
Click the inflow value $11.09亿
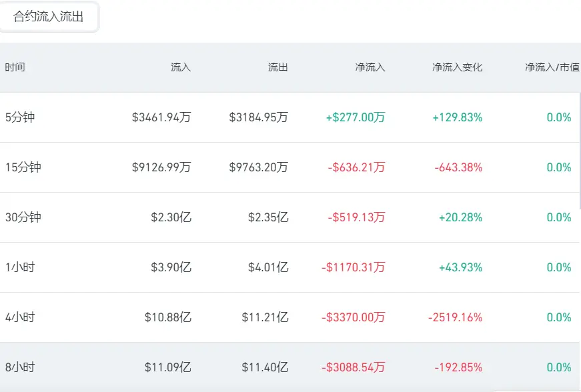(168, 367)
